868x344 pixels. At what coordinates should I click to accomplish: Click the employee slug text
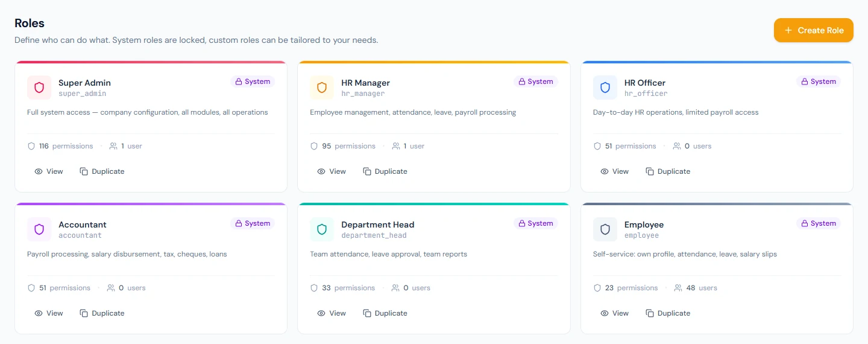point(642,236)
